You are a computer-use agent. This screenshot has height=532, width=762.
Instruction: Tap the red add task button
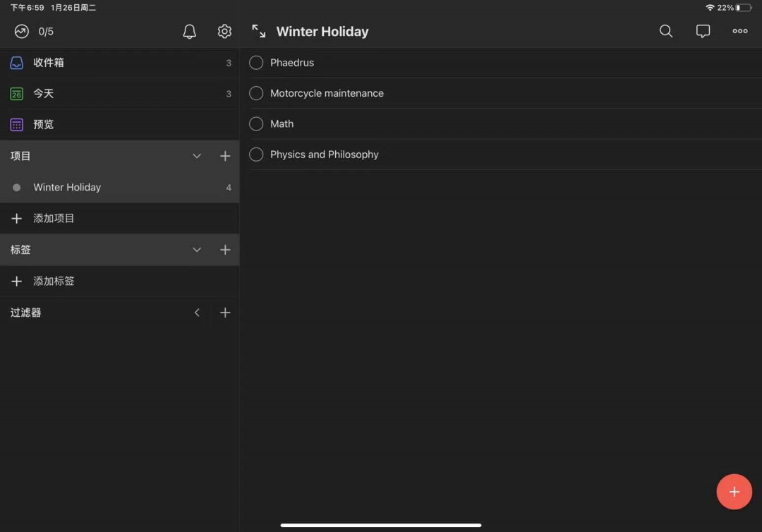pos(734,492)
